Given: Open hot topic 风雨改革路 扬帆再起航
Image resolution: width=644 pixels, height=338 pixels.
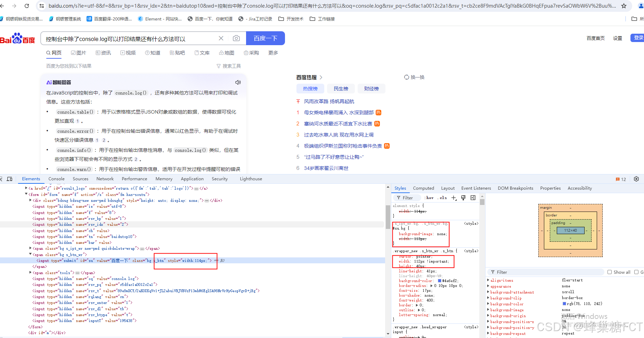Looking at the screenshot, I should (x=329, y=101).
